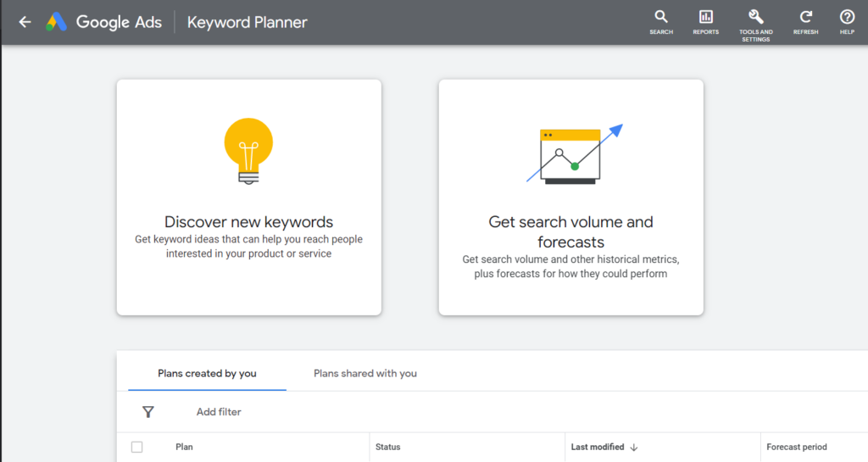Click the Google Ads logo
868x462 pixels.
tap(56, 22)
